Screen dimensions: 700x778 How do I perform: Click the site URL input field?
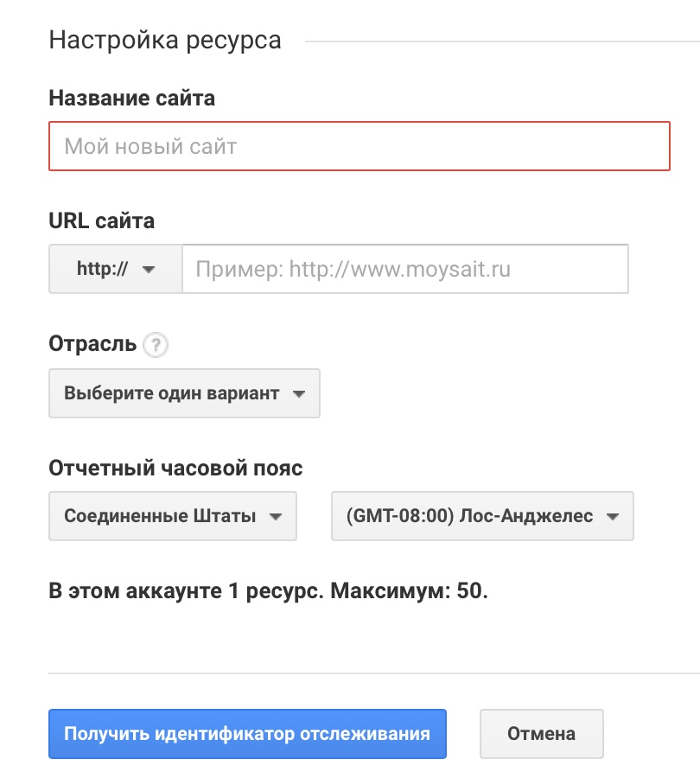point(406,269)
